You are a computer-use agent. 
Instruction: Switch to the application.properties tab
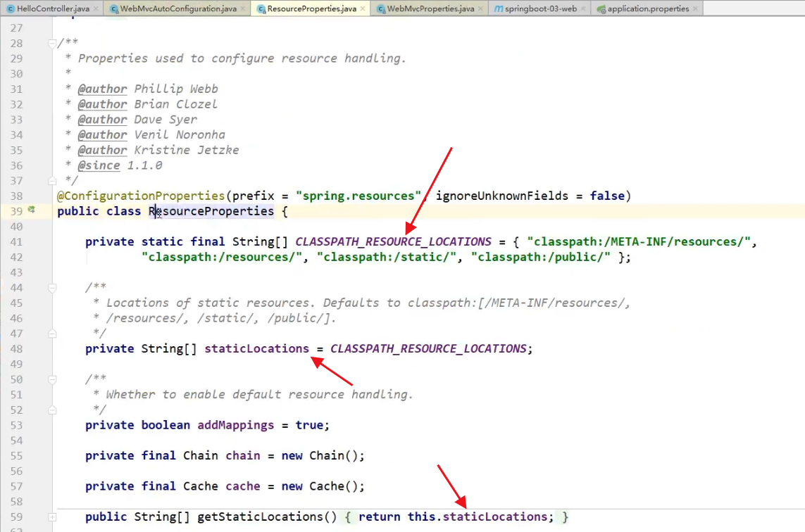coord(648,8)
